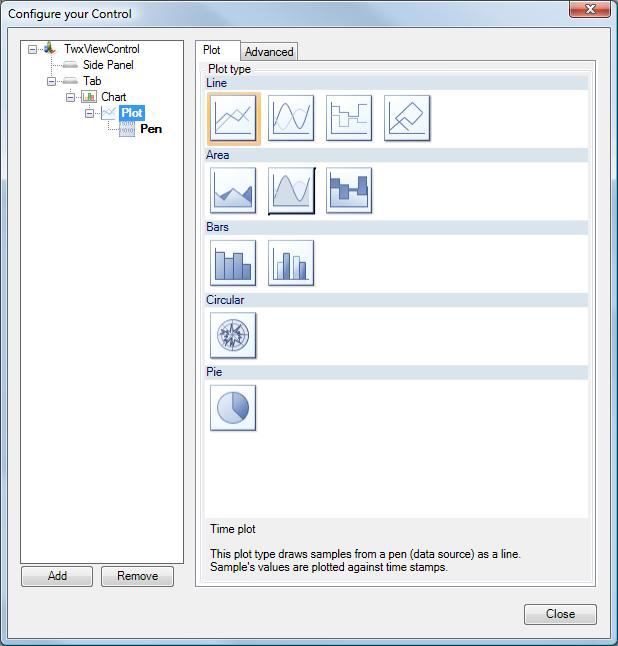The image size is (618, 646).
Task: Collapse the Chart tree node
Action: (71, 97)
